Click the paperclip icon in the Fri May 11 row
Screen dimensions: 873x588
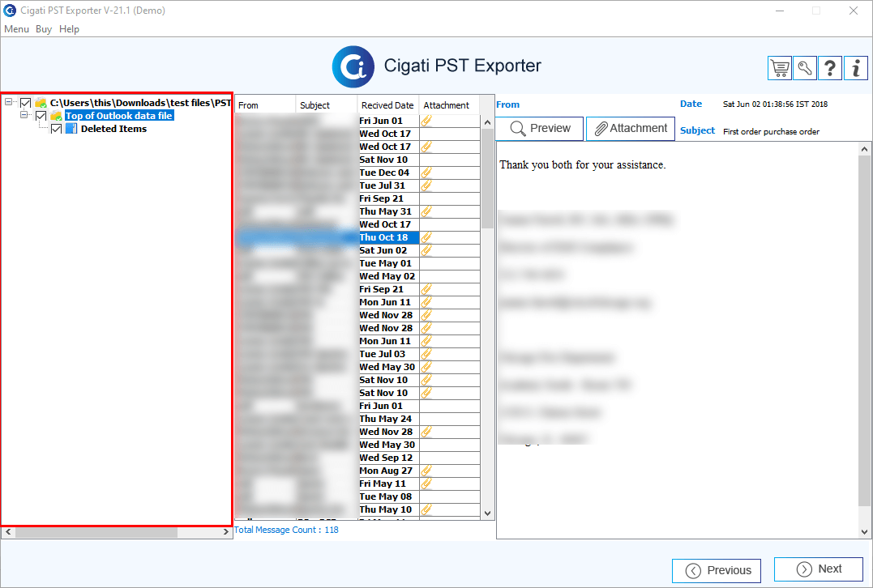(426, 484)
